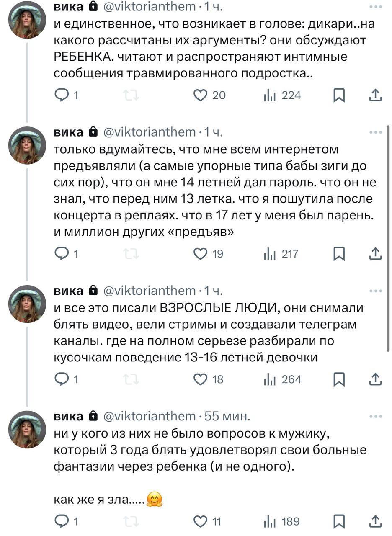Open more options on ВЗРОСЛЫЕ ЛЮДИ tweet
Image resolution: width=392 pixels, height=536 pixels.
point(376,291)
